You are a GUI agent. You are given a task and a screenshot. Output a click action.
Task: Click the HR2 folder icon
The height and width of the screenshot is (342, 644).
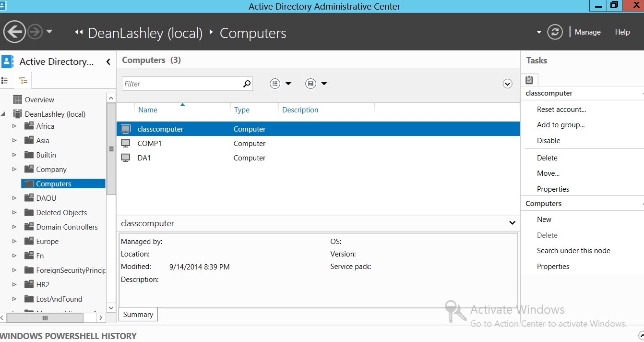29,284
